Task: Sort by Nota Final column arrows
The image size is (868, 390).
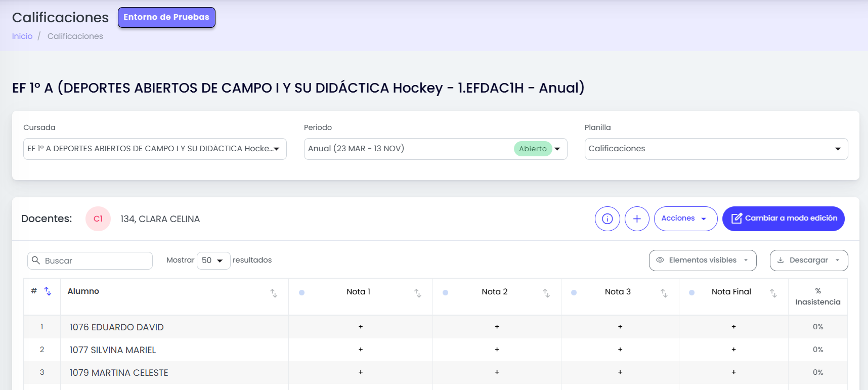Action: point(773,293)
